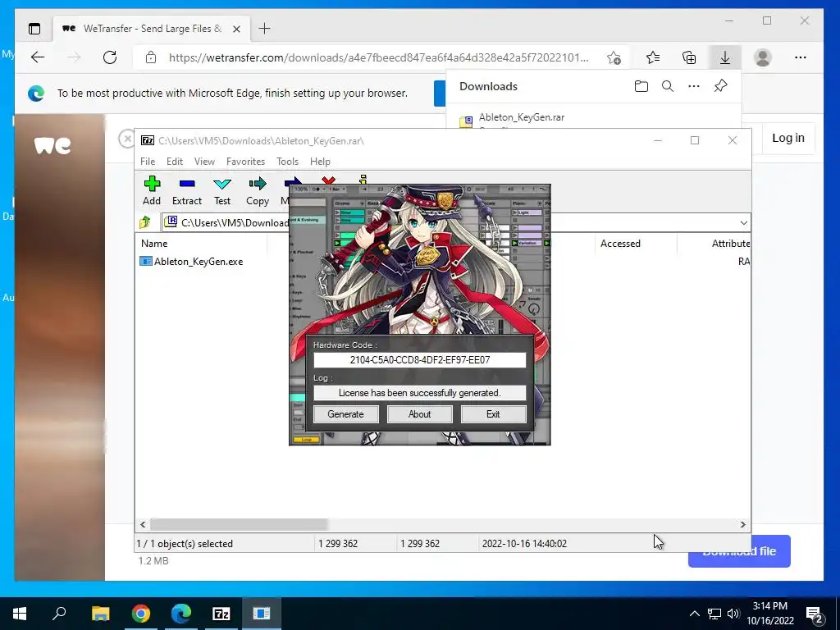Open tab actions menu in Edge
Image resolution: width=840 pixels, height=630 pixels.
[x=34, y=29]
